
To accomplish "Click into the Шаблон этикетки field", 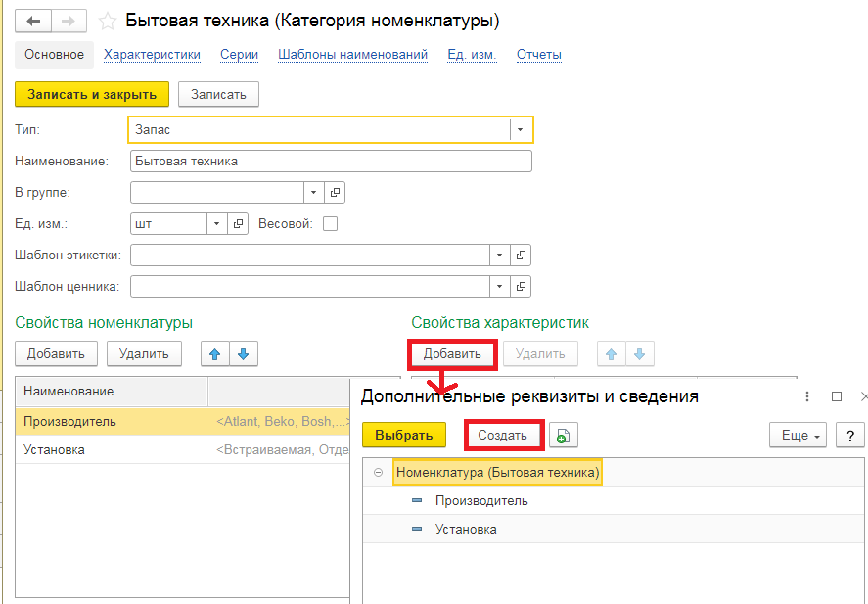I will coord(310,256).
